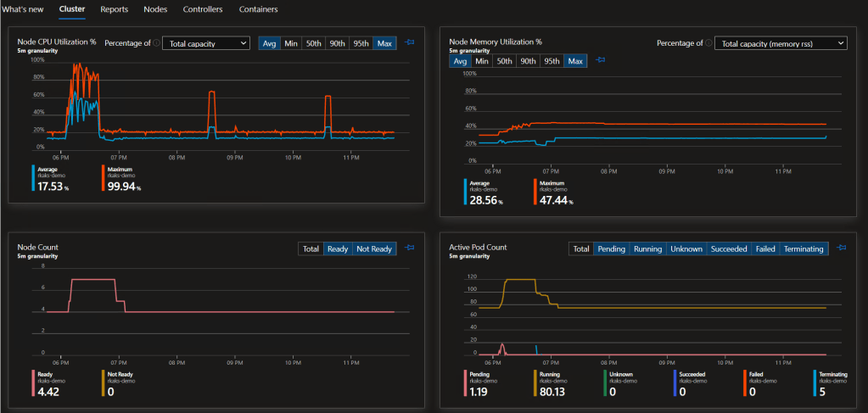Screen dimensions: 868x413
Task: Toggle the 95th percentile on CPU chart
Action: [x=361, y=43]
